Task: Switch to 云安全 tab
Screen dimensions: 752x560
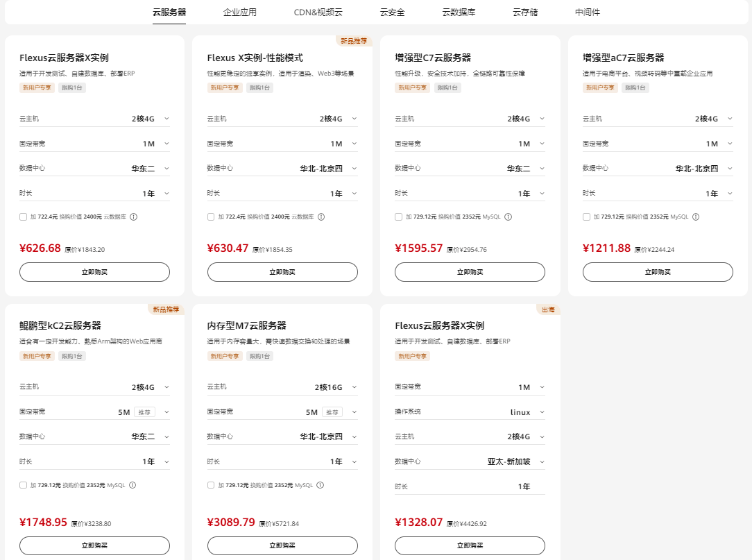Action: tap(393, 12)
